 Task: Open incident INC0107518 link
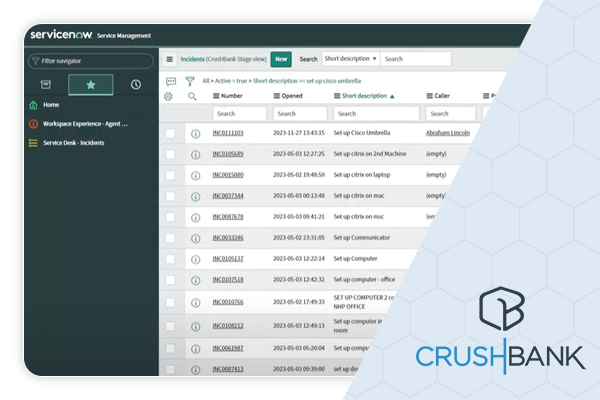228,280
